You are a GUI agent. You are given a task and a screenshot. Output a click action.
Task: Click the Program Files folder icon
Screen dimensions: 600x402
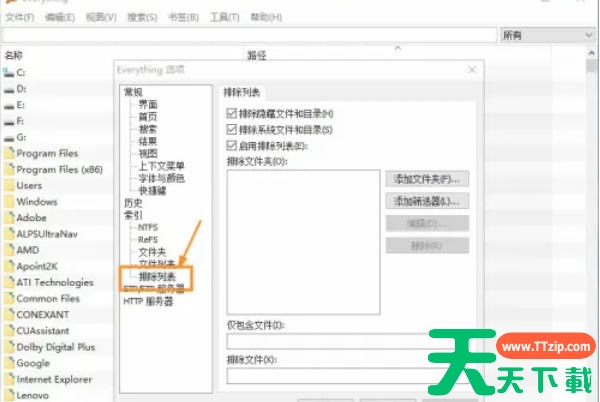(x=9, y=153)
